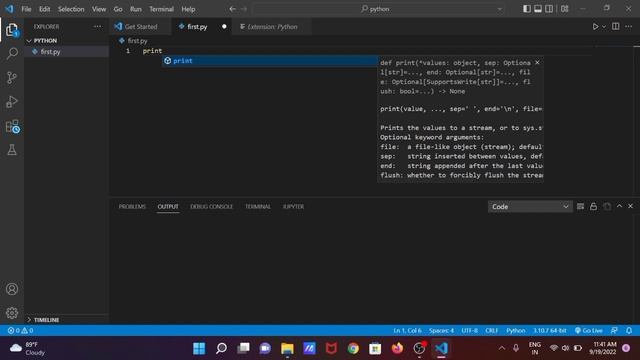Switch to the PROBLEMS panel tab

[x=132, y=207]
